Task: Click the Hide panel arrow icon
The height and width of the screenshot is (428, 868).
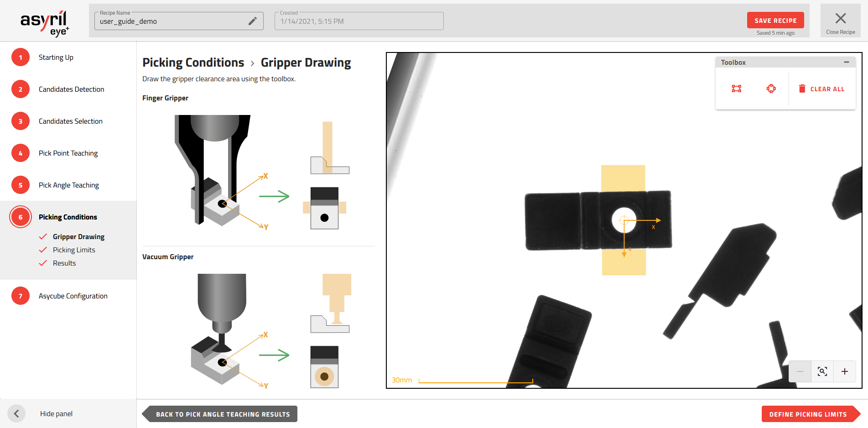Action: tap(16, 413)
